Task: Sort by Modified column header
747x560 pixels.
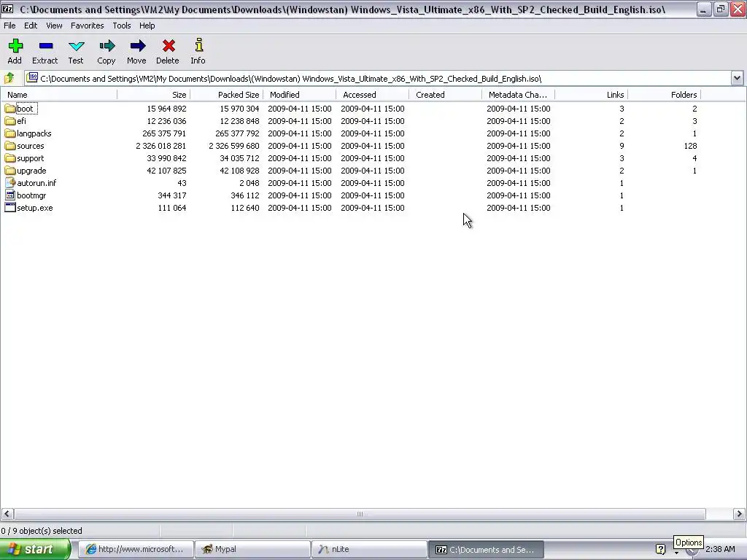Action: click(299, 95)
